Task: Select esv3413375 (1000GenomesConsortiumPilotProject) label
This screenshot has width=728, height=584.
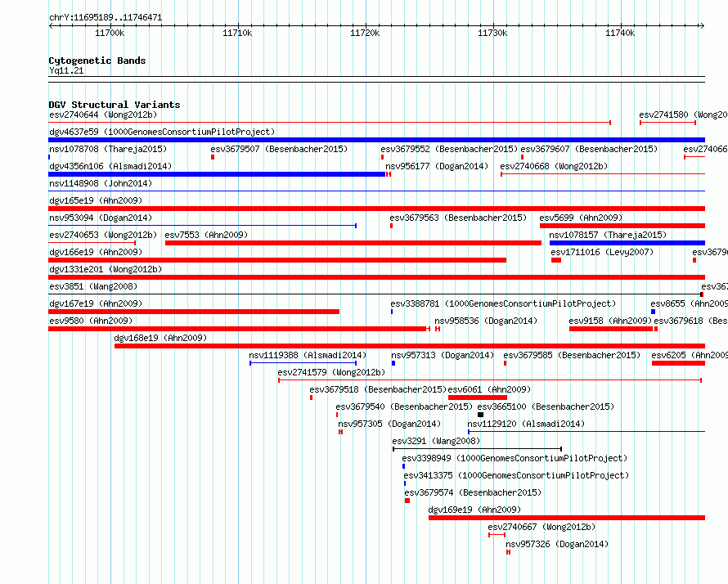Action: (x=517, y=475)
